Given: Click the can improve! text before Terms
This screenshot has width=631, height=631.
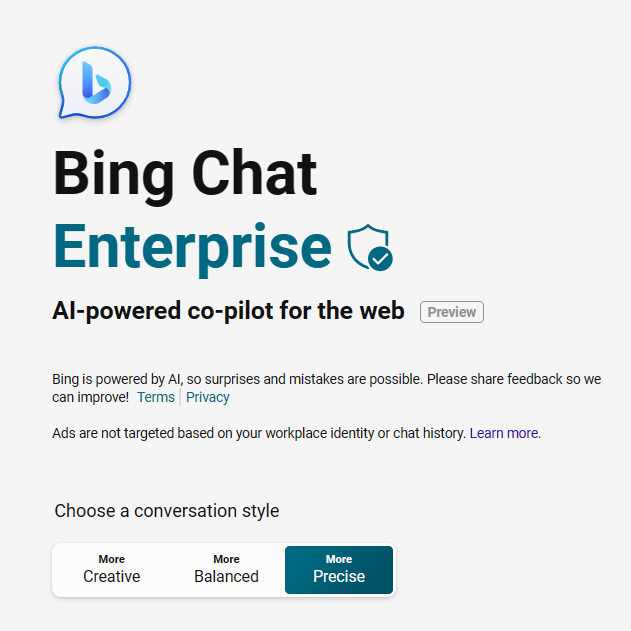Looking at the screenshot, I should (91, 397).
